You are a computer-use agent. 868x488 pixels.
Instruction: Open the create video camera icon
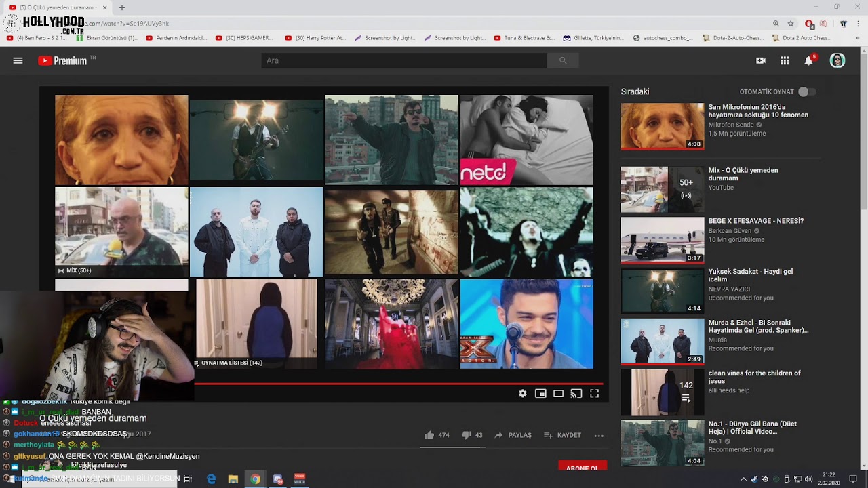761,60
